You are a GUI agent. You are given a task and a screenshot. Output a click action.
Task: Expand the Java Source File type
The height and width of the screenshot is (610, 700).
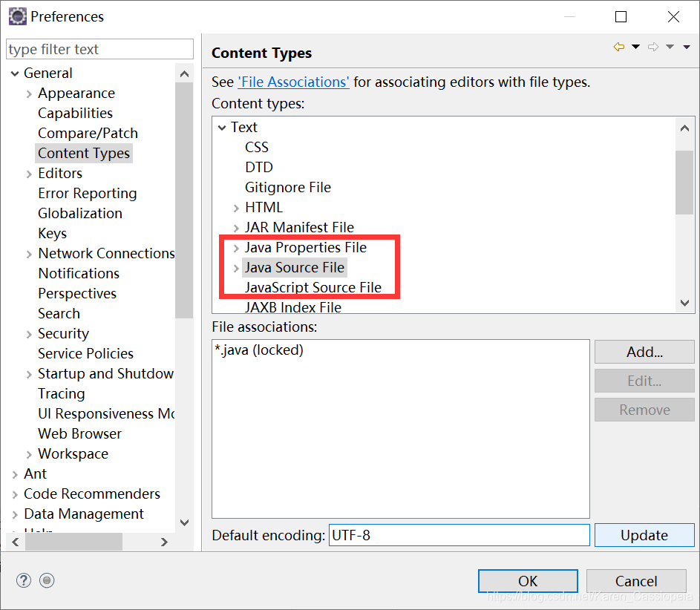pyautogui.click(x=236, y=268)
